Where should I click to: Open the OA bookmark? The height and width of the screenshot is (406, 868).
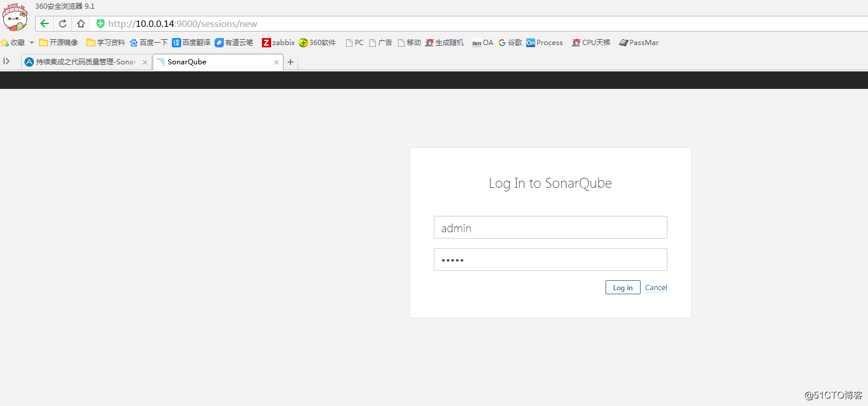[x=483, y=43]
